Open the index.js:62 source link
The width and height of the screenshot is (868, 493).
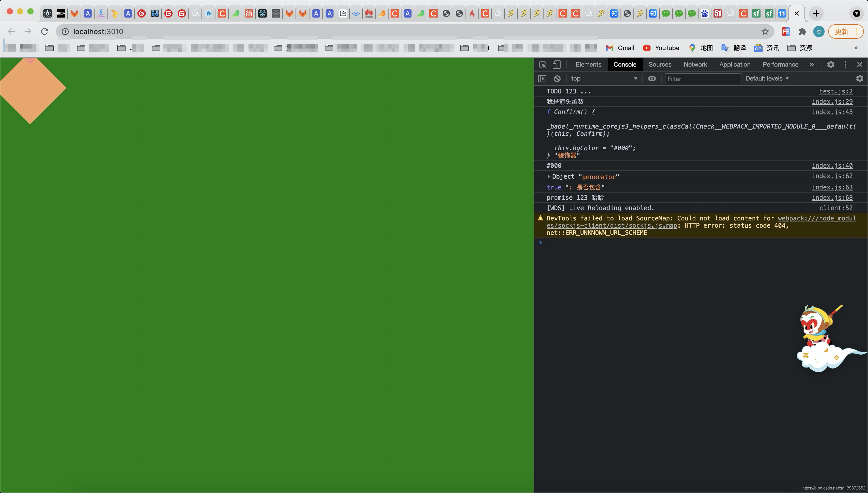click(832, 176)
